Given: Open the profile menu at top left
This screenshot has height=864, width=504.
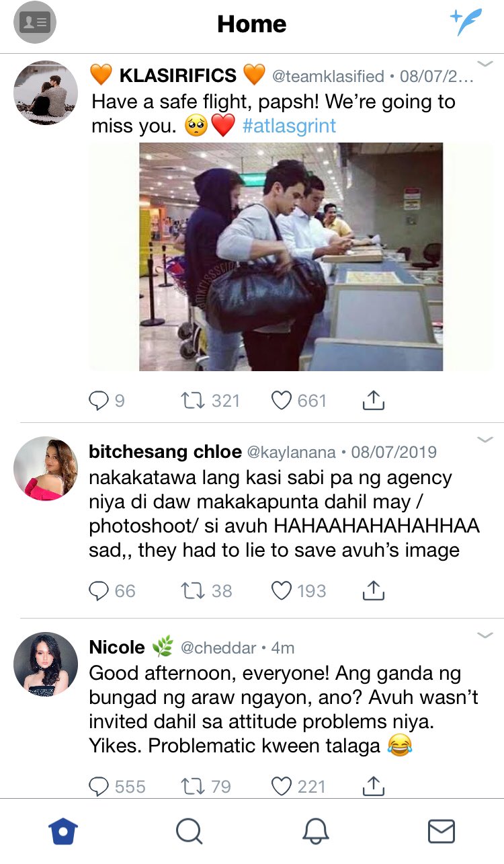Looking at the screenshot, I should coord(34,22).
